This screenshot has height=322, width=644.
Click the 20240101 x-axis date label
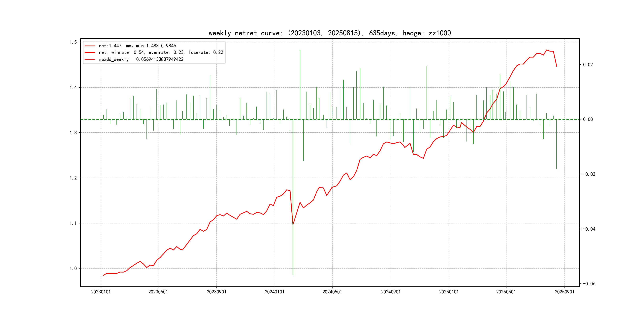[274, 292]
